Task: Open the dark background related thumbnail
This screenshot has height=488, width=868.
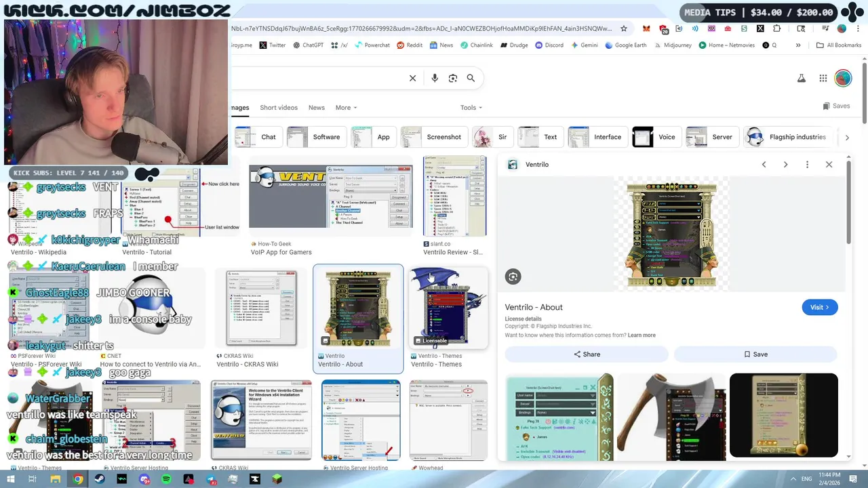Action: pos(783,415)
